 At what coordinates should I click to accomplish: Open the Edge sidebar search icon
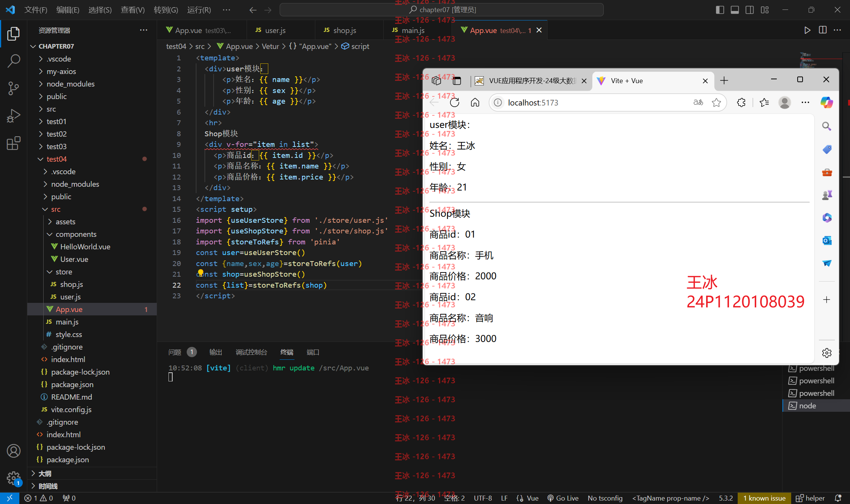coord(826,126)
